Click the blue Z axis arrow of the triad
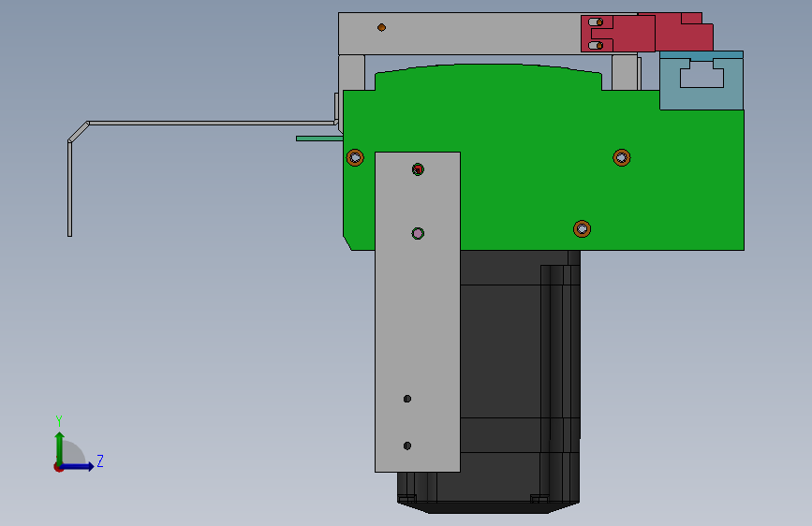The image size is (812, 526). (78, 466)
